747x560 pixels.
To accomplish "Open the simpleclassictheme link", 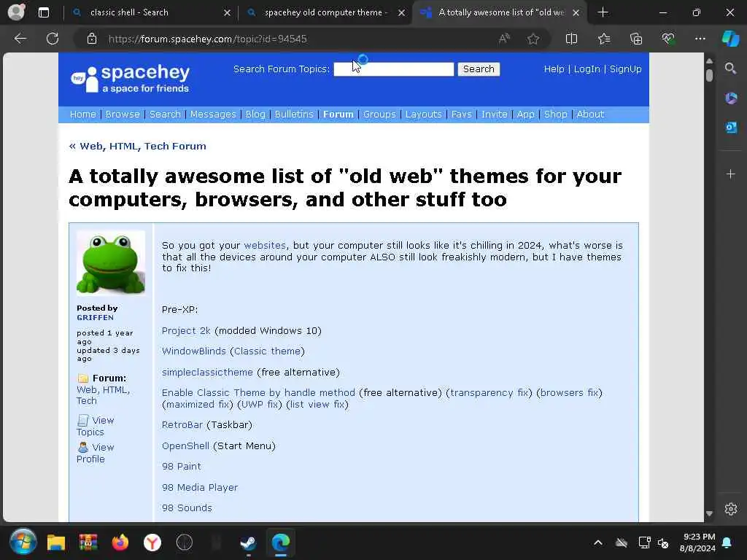I will tap(207, 373).
